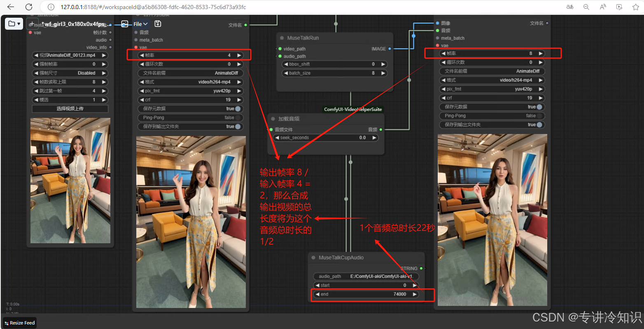Click the audio_path field in MuseTalkCupAudio
The height and width of the screenshot is (329, 644).
point(366,276)
